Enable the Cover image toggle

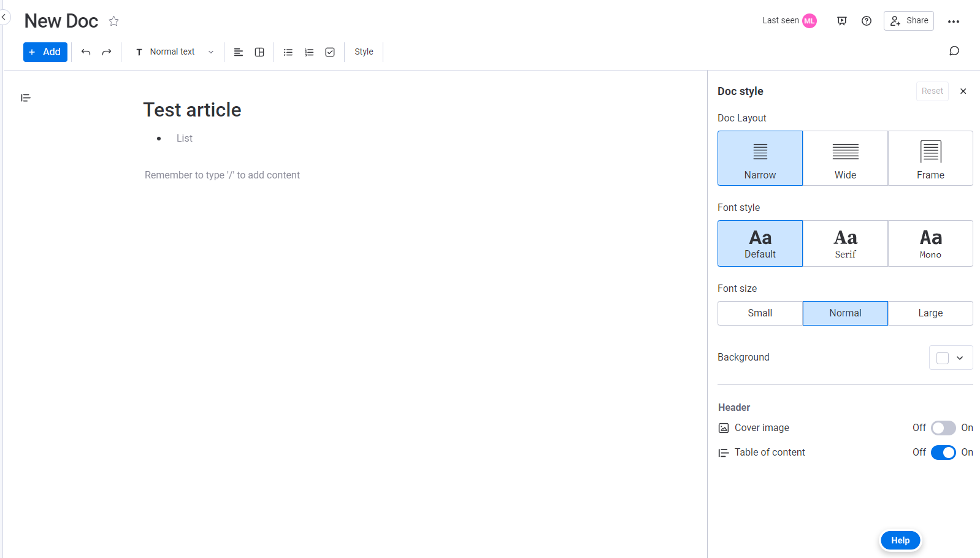tap(943, 428)
